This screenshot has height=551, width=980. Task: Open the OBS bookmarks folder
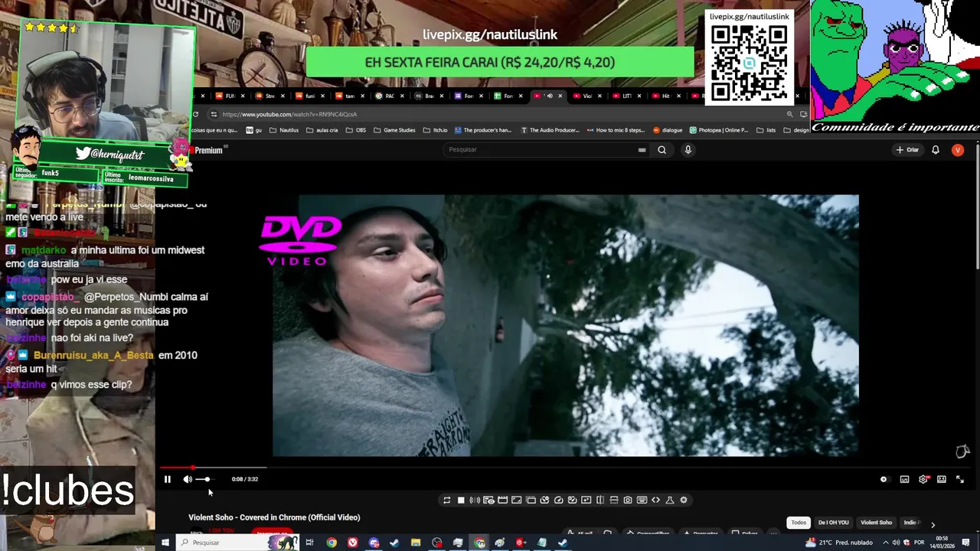pyautogui.click(x=356, y=130)
